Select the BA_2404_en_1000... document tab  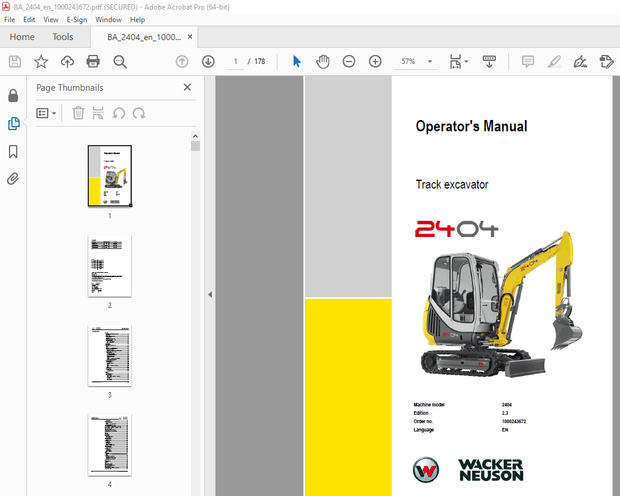pos(144,37)
